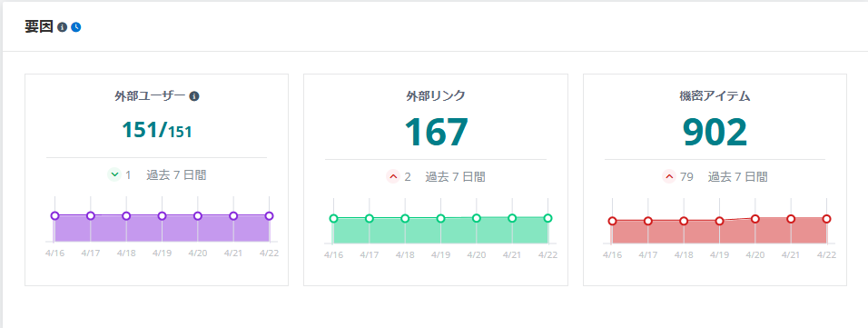Screen dimensions: 868x328
Task: Select the 4/21 point on red chart
Action: (791, 219)
